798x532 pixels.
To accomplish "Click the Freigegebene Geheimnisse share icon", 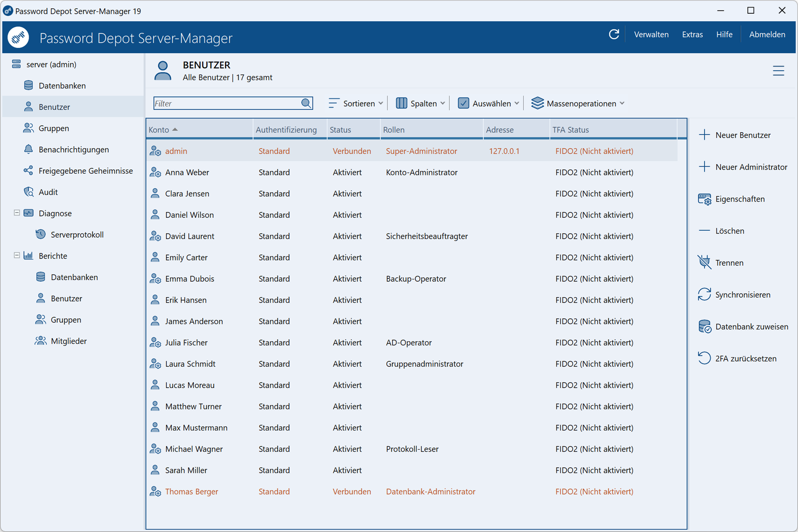I will (28, 170).
